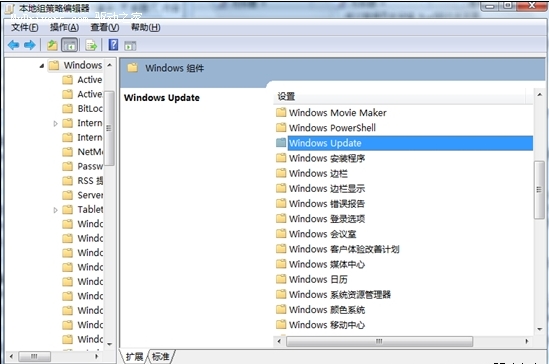This screenshot has height=364, width=549.
Task: Click the Export List toolbar icon
Action: tap(91, 45)
